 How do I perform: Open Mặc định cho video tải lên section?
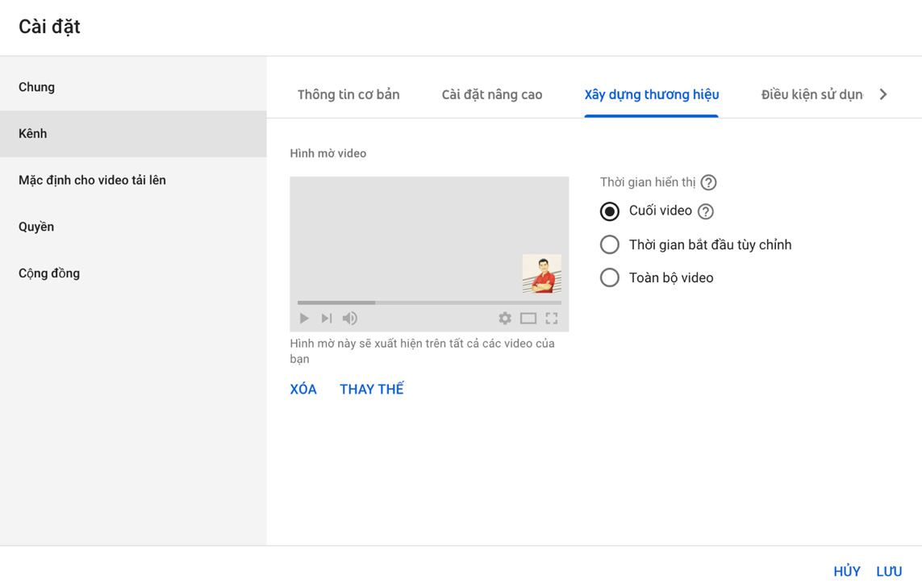tap(92, 180)
